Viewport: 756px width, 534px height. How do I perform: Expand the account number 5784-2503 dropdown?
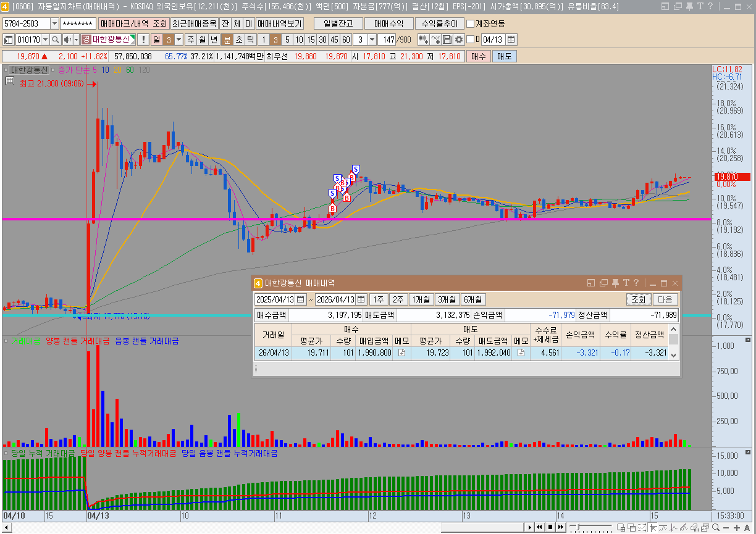pyautogui.click(x=54, y=23)
